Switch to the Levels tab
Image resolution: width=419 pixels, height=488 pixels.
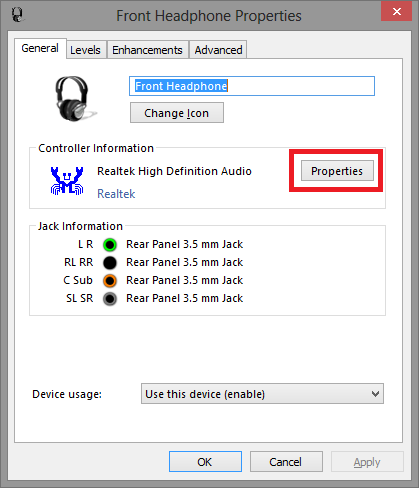85,50
